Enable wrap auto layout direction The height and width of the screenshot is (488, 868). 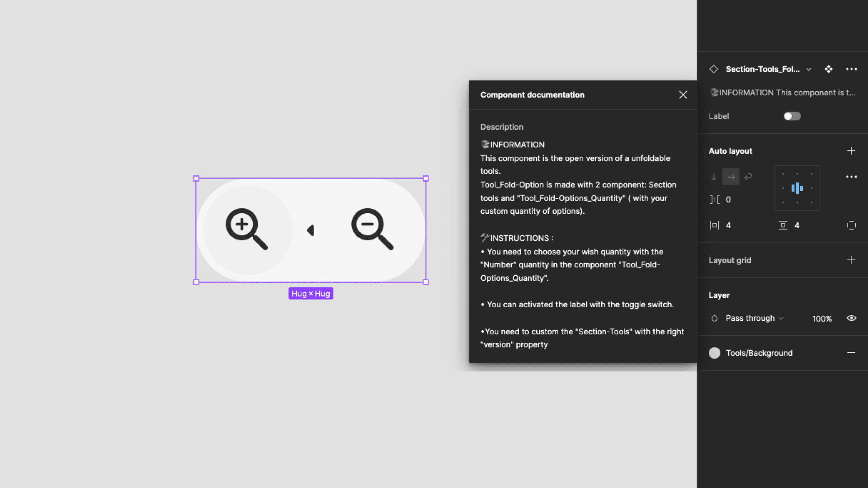coord(748,177)
